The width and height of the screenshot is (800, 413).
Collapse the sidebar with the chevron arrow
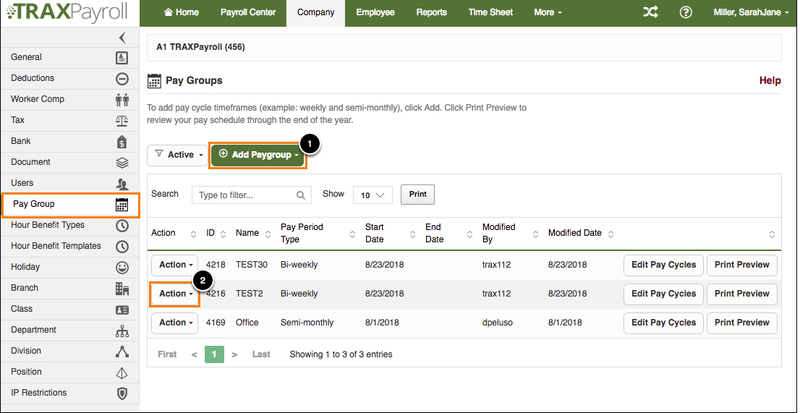[122, 37]
